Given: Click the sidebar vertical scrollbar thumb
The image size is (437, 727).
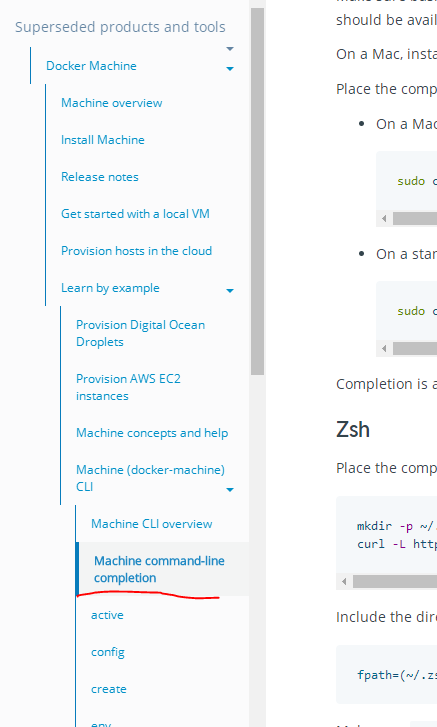Looking at the screenshot, I should tap(257, 191).
